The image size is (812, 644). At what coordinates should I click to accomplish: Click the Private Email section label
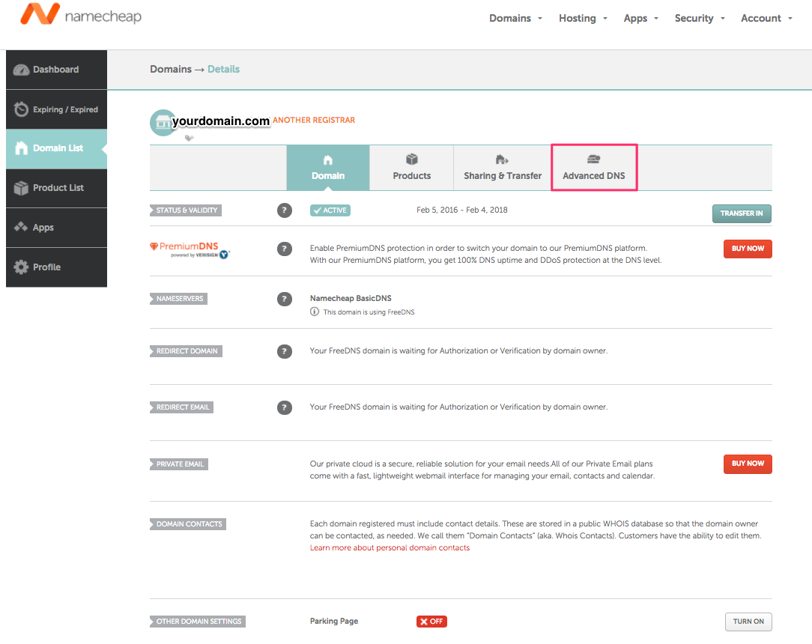(179, 464)
